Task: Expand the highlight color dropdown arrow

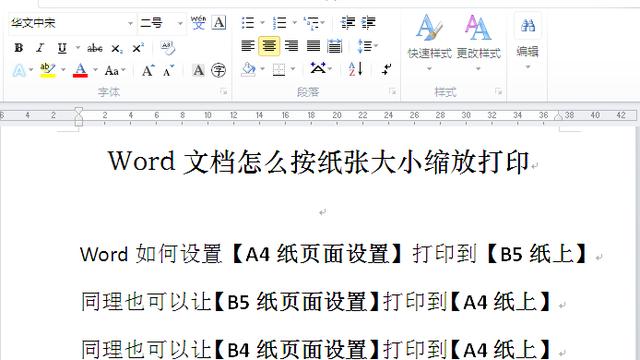Action: (63, 70)
